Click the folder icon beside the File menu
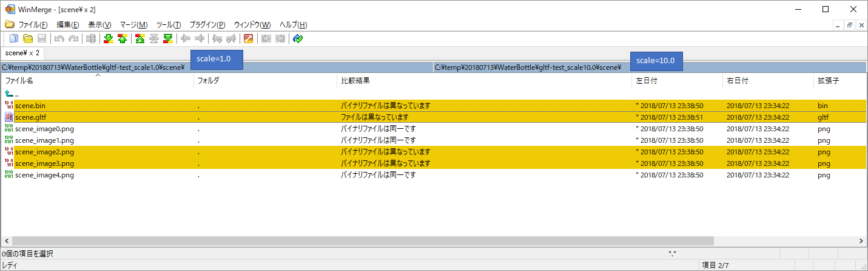 [9, 25]
